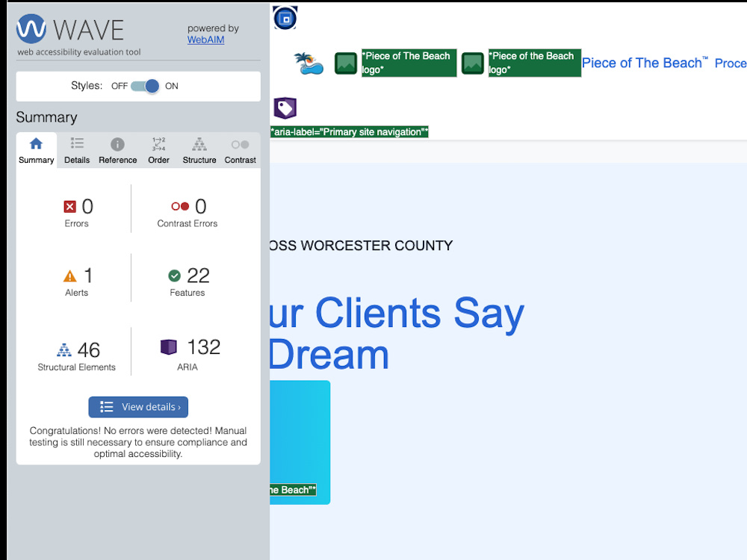Viewport: 747px width, 560px height.
Task: Click the orange Alerts triangle icon
Action: [x=70, y=276]
